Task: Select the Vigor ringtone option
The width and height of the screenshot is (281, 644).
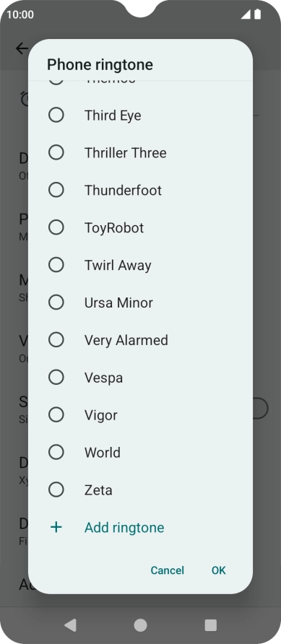Action: coord(140,415)
